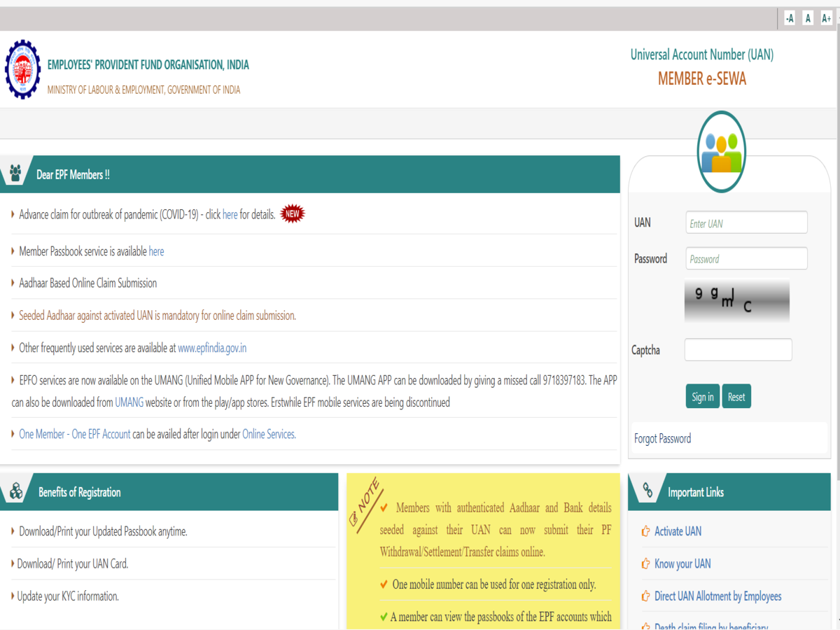The width and height of the screenshot is (840, 630).
Task: Reset font size with the plain A button
Action: 808,18
